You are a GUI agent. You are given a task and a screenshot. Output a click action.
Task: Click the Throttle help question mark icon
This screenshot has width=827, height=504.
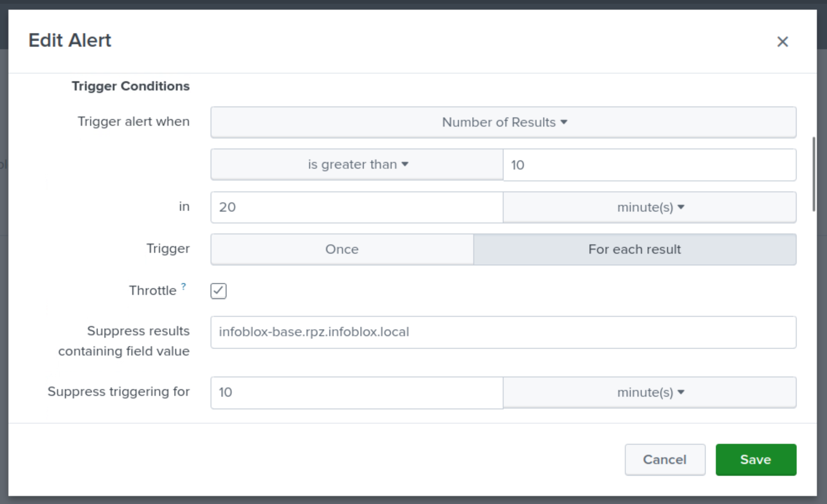[183, 286]
